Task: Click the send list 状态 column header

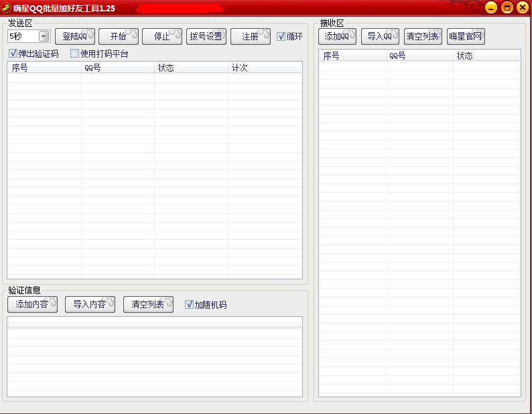Action: tap(192, 68)
